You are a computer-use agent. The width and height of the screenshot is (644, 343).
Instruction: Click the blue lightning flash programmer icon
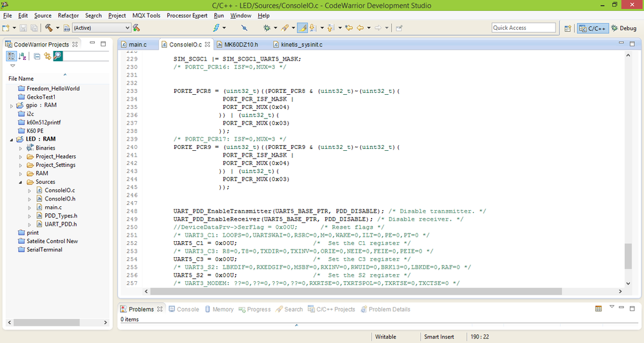[216, 28]
